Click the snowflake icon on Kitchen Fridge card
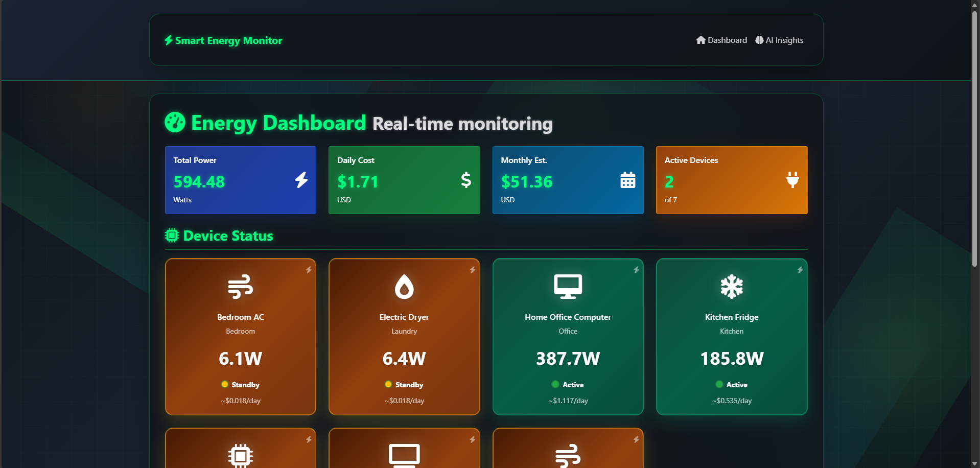 click(732, 287)
